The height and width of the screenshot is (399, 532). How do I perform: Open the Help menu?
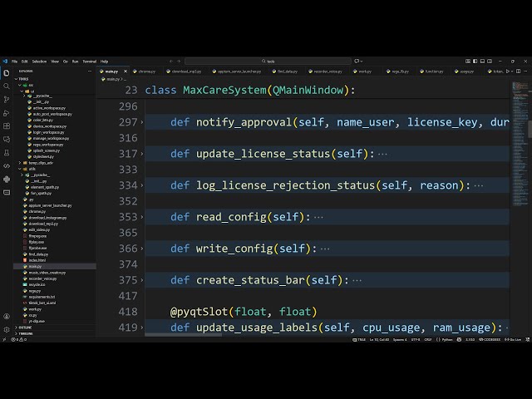click(x=104, y=62)
